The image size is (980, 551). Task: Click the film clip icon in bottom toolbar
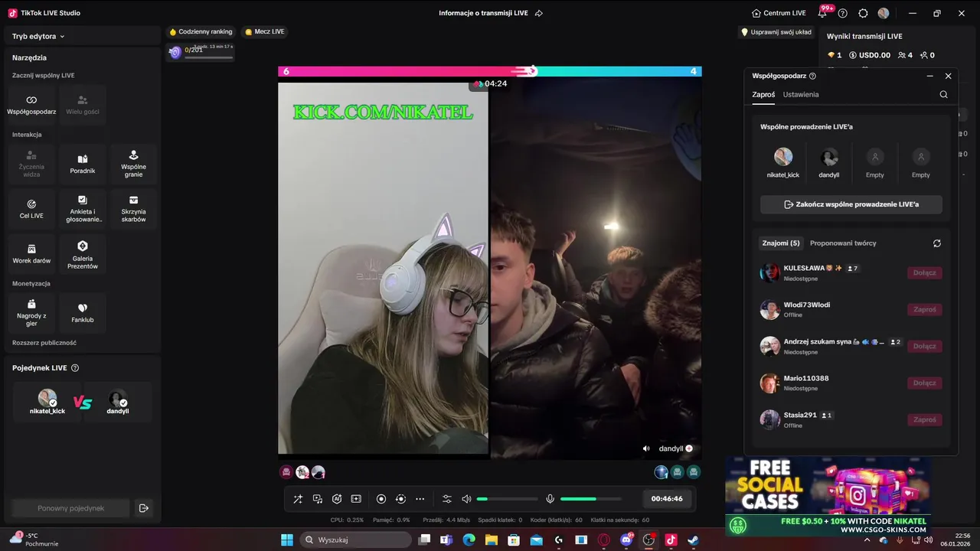pyautogui.click(x=356, y=499)
